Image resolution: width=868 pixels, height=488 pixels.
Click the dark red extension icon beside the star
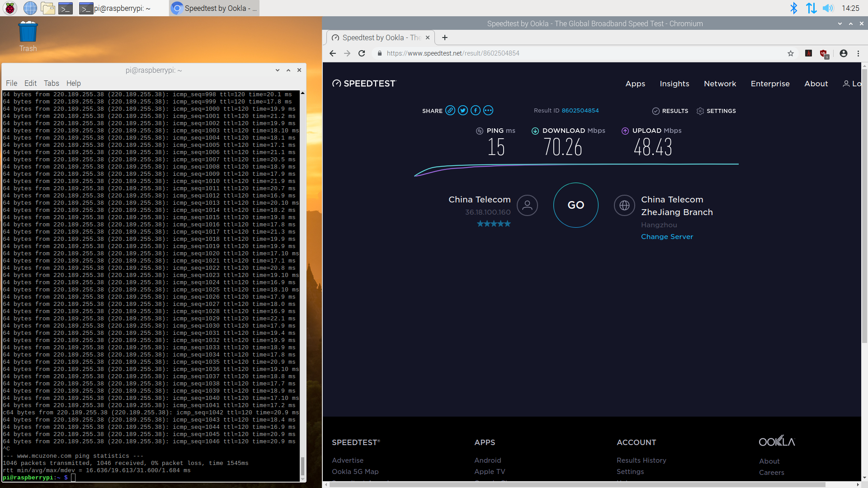pos(809,53)
